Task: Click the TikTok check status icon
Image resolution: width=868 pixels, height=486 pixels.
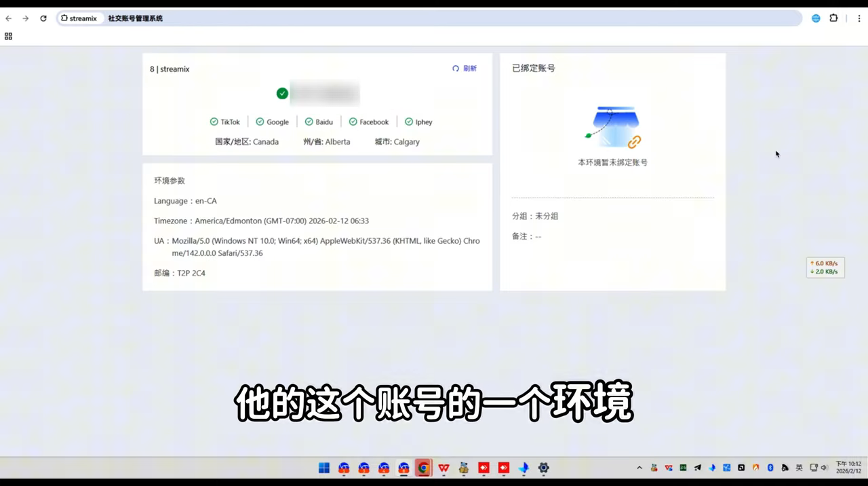Action: (214, 121)
